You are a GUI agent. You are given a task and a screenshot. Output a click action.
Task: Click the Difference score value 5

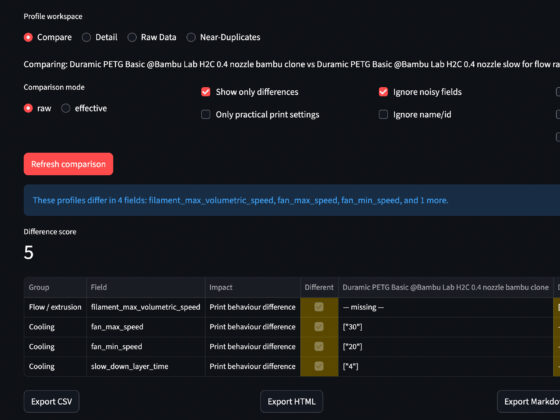29,252
